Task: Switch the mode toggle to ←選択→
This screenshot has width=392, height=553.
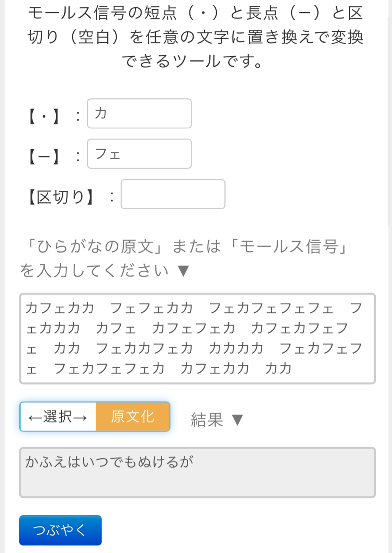Action: (x=58, y=417)
